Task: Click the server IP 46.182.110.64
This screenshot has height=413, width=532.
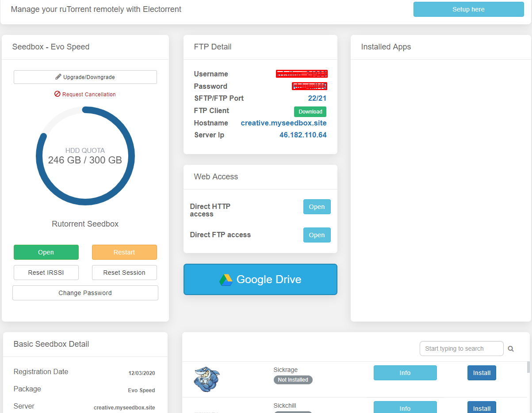Action: (x=303, y=135)
